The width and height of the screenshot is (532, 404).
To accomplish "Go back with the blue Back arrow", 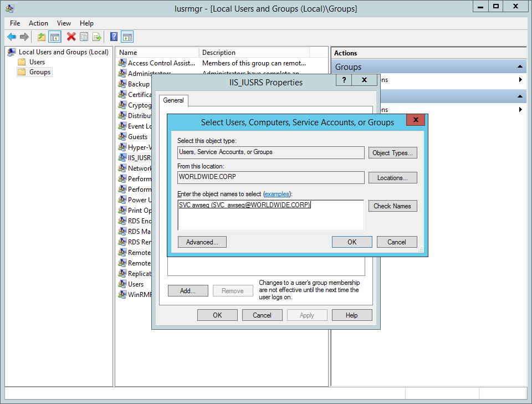I will coord(12,37).
